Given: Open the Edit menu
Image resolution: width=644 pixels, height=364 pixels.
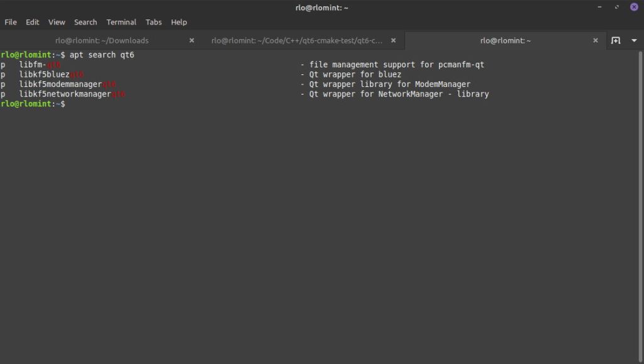Looking at the screenshot, I should [33, 22].
